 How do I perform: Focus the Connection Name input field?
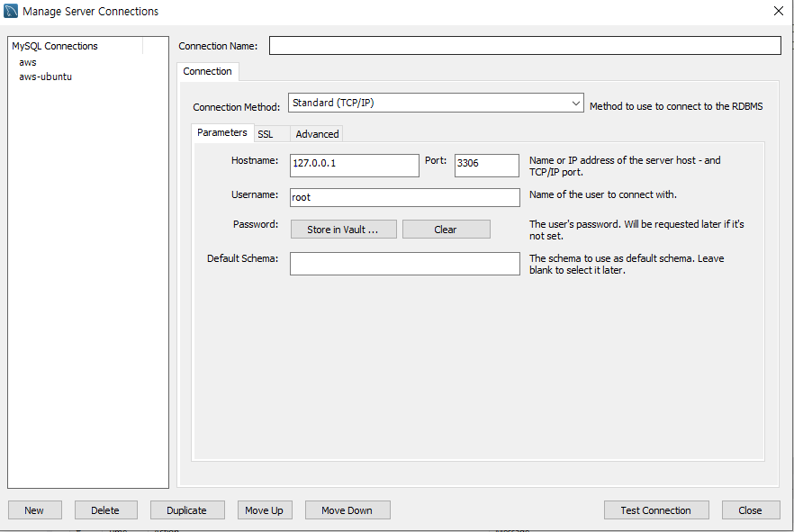point(525,46)
